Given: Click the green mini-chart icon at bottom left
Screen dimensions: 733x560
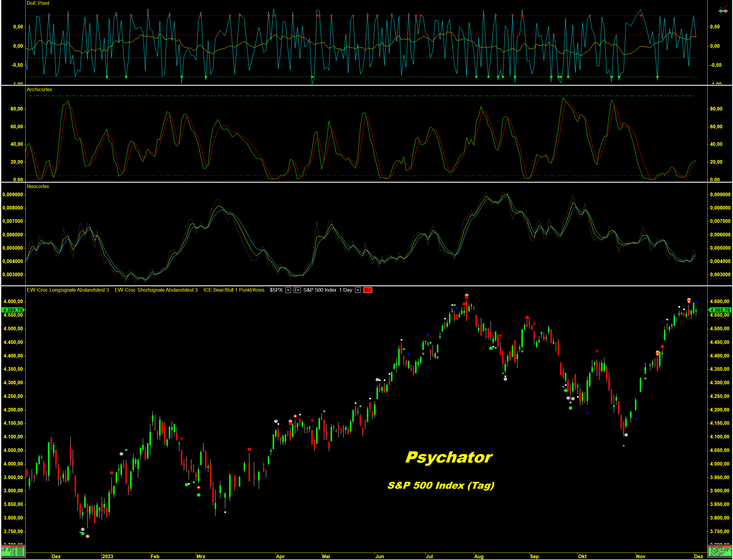Looking at the screenshot, I should pyautogui.click(x=13, y=551).
